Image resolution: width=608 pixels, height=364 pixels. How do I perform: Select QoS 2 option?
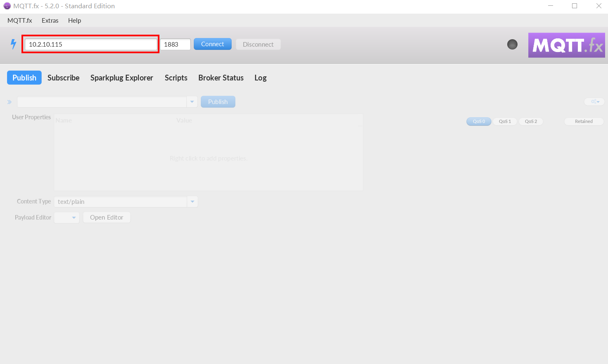tap(531, 121)
